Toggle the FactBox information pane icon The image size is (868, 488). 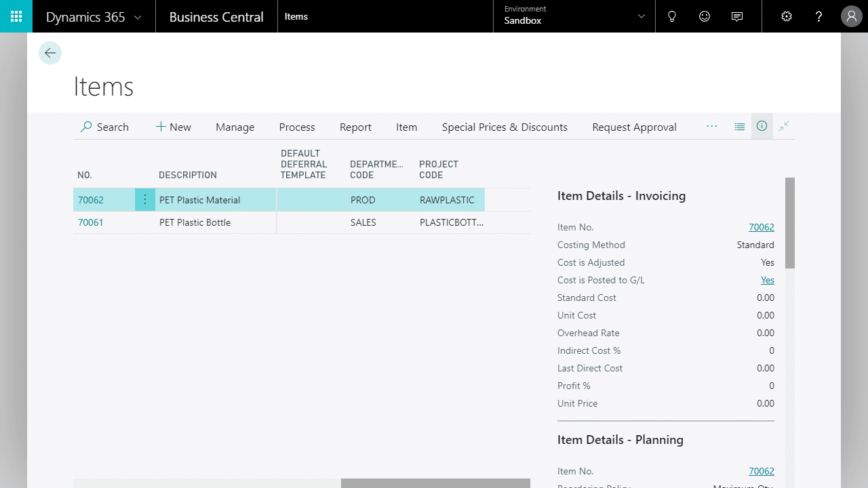pyautogui.click(x=762, y=126)
